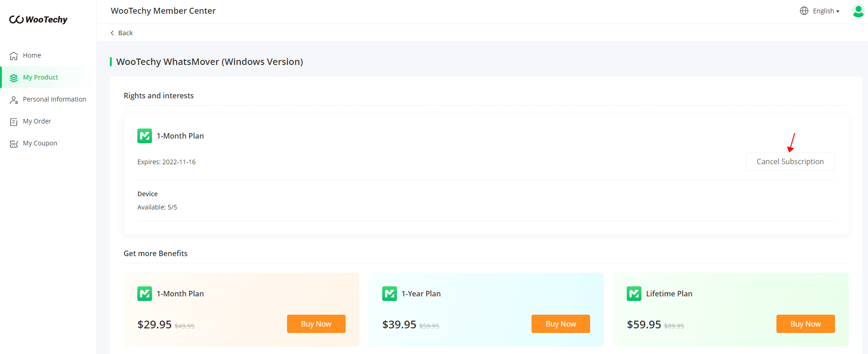
Task: Click the My Coupon ticket icon
Action: (x=14, y=144)
